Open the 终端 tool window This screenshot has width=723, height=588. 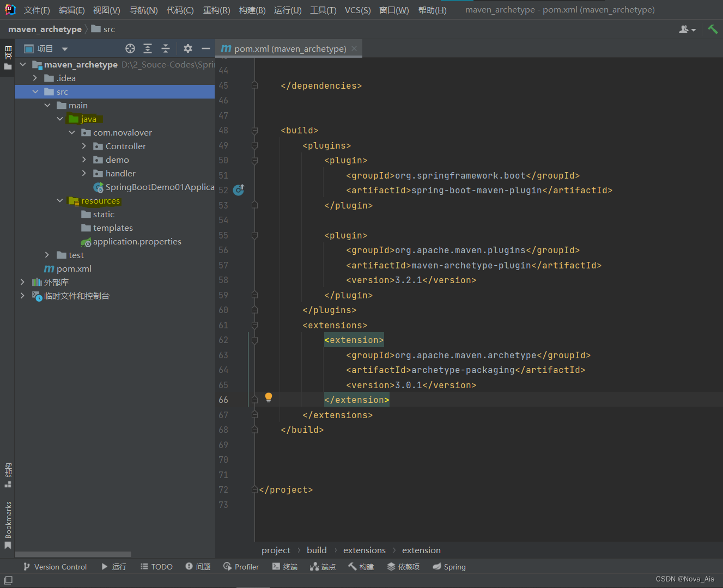[x=285, y=567]
